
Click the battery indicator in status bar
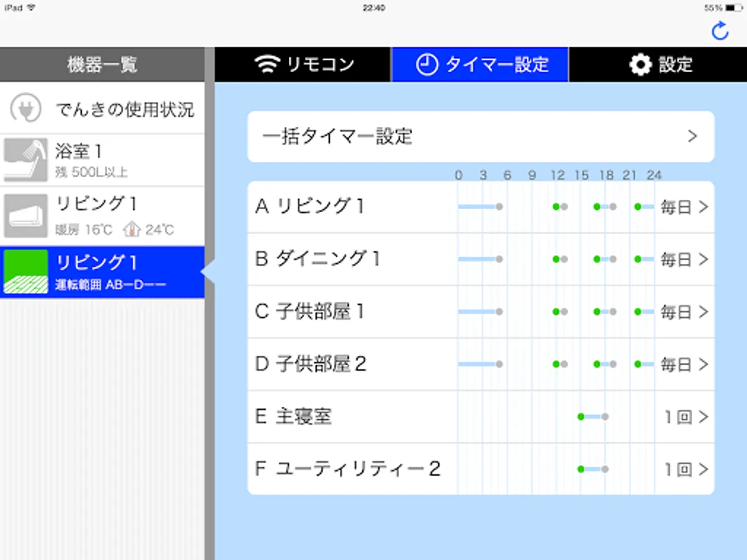[x=735, y=8]
